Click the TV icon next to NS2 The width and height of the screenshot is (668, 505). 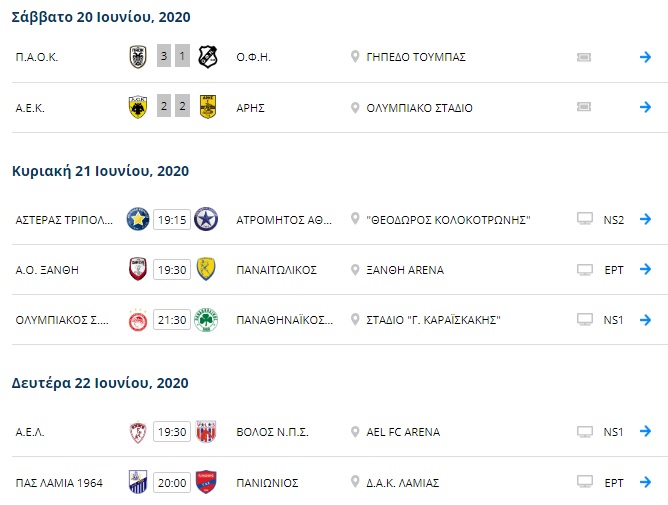pyautogui.click(x=584, y=219)
